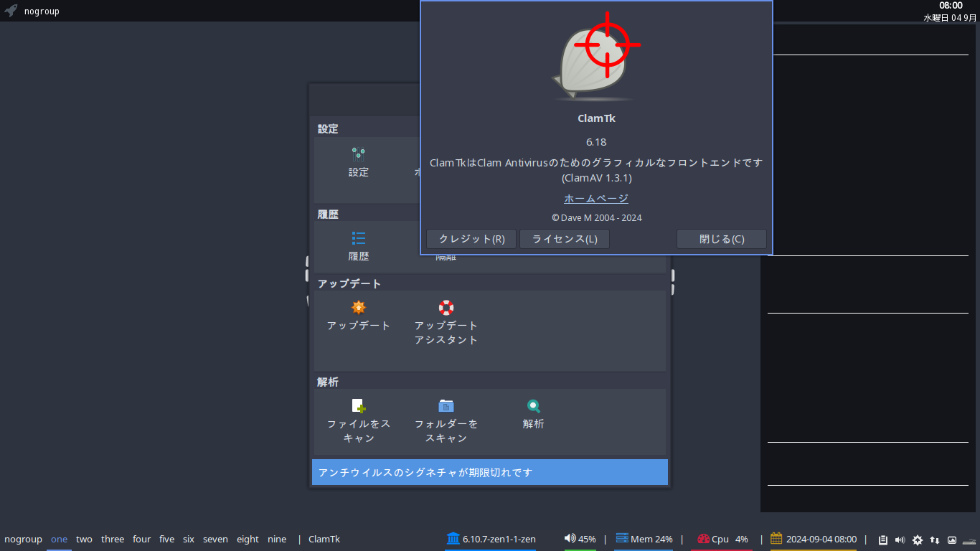Screen dimensions: 980x551
Task: Click the memory icon beside Mem 24%
Action: tap(622, 539)
